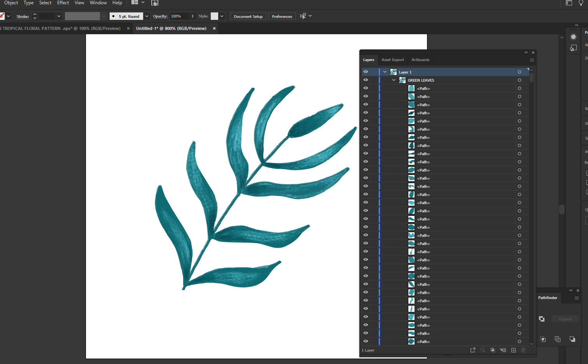Open Document Setup
The height and width of the screenshot is (364, 588).
pos(248,16)
